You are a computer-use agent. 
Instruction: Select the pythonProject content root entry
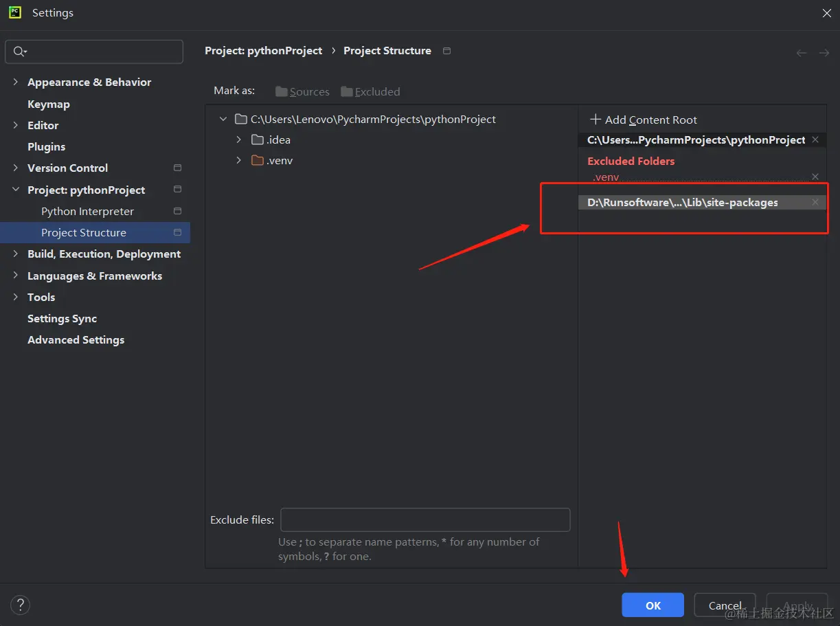point(696,139)
